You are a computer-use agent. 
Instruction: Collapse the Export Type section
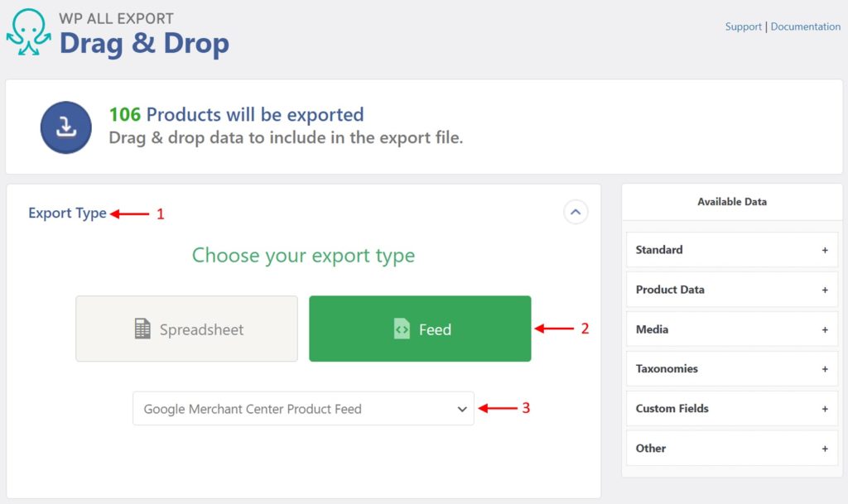click(576, 212)
